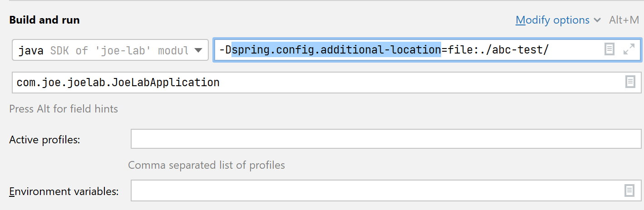Click the Active profiles input field

pyautogui.click(x=386, y=139)
